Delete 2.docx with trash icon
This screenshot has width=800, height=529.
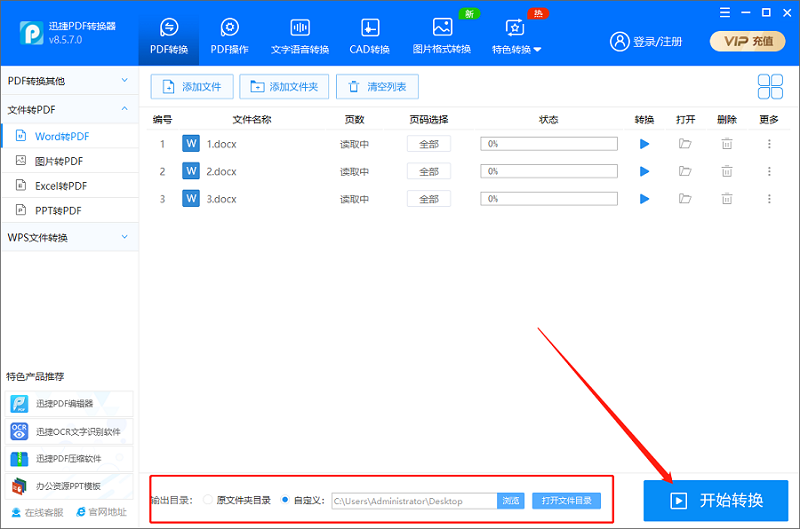(x=727, y=171)
